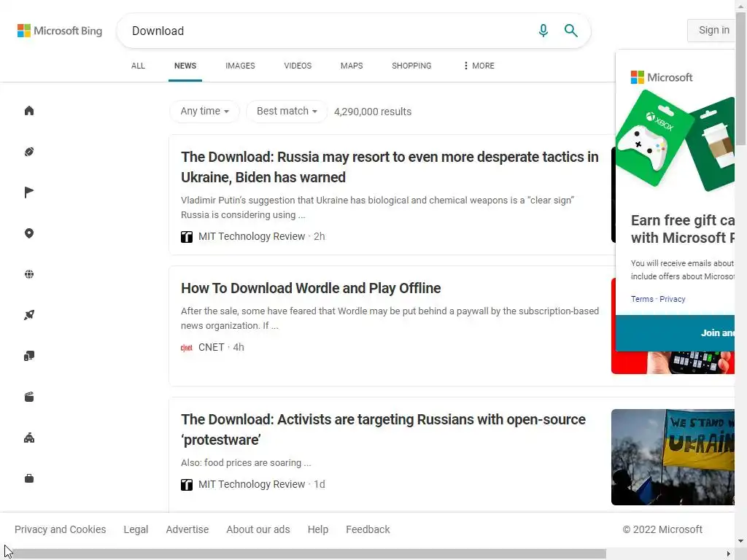Click the Terms link in rewards panel

click(642, 299)
